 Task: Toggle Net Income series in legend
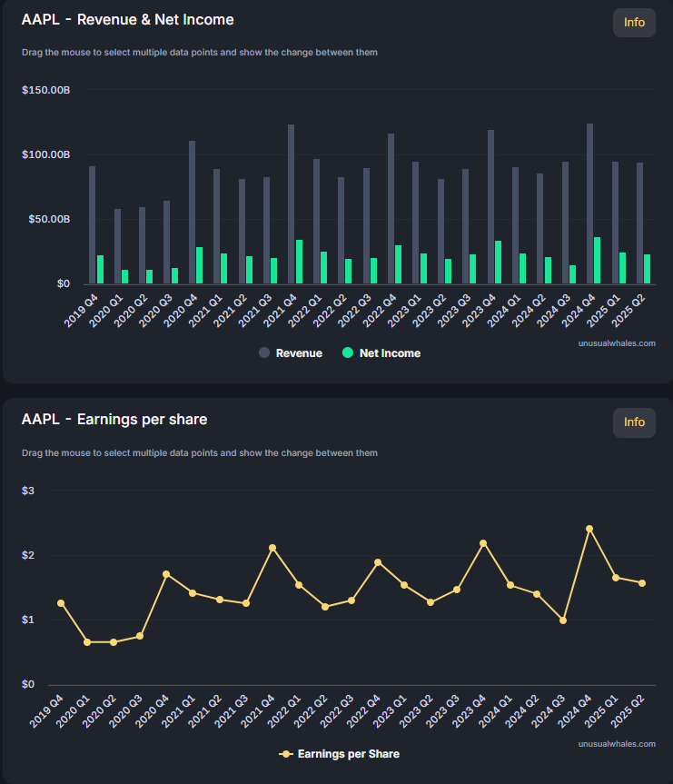pos(381,353)
